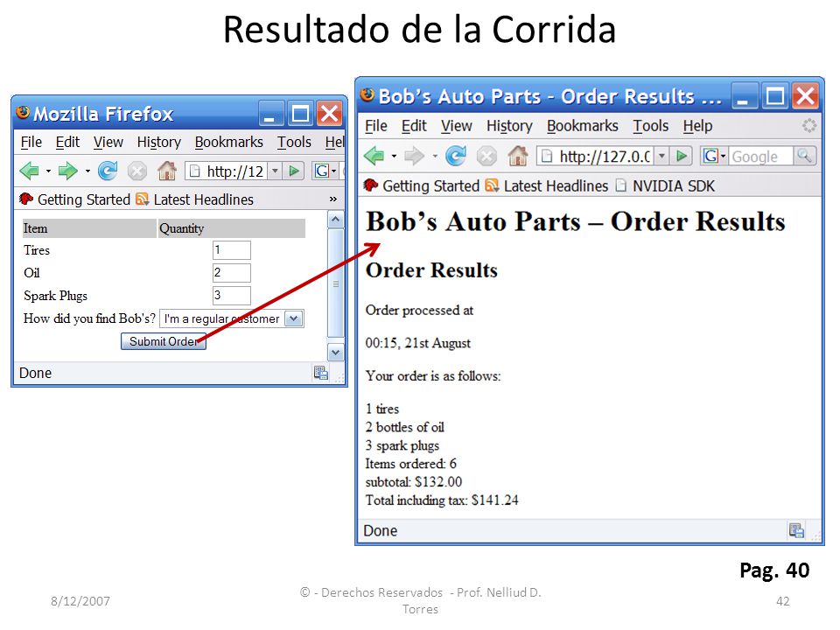Click activity throbber in Order Results window
This screenshot has height=630, width=840.
[808, 126]
